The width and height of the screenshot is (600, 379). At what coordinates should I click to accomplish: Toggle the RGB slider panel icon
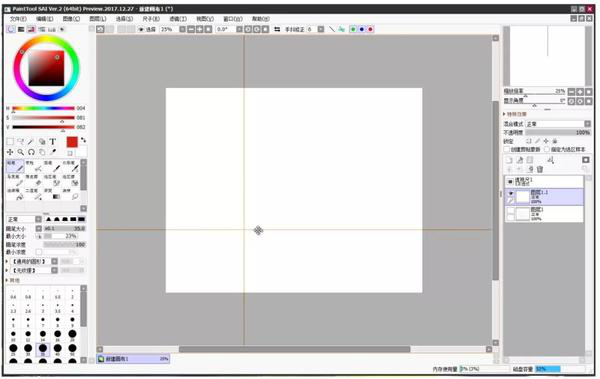point(21,29)
